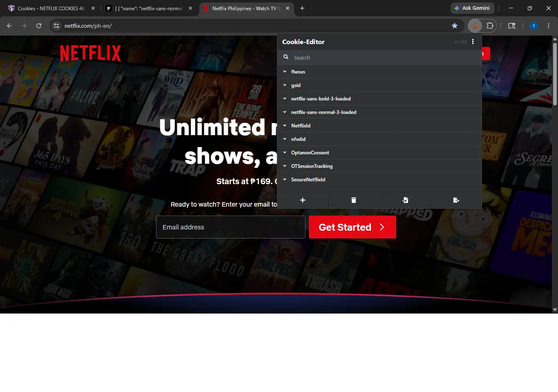Image resolution: width=558 pixels, height=392 pixels.
Task: Click the Get Started button
Action: pos(353,227)
